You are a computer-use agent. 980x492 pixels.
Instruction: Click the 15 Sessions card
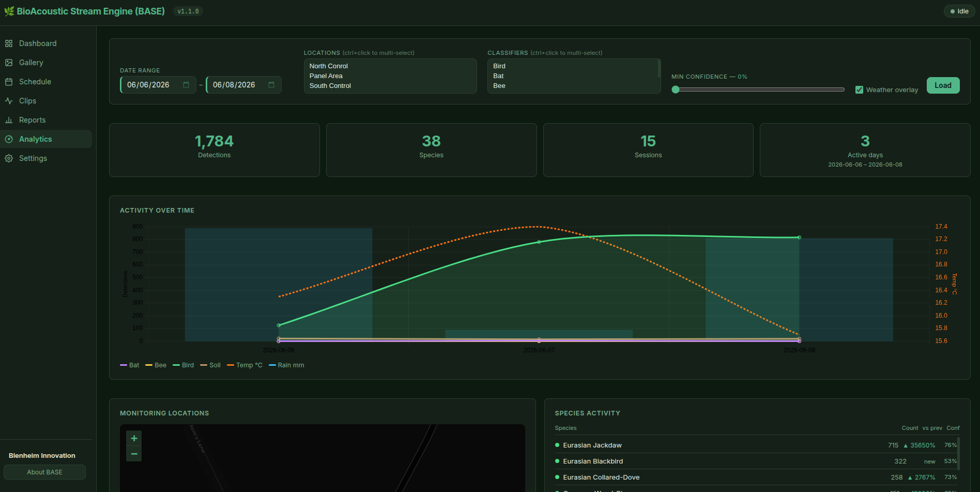click(648, 150)
